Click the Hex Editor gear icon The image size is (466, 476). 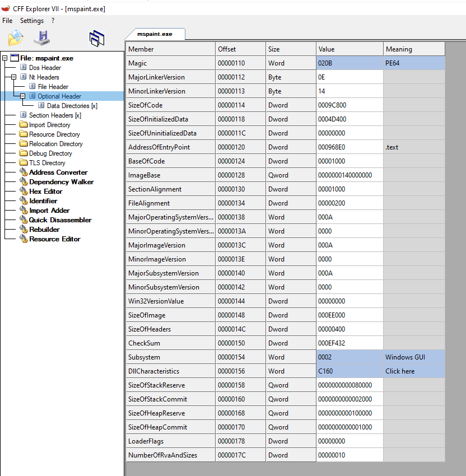click(24, 191)
